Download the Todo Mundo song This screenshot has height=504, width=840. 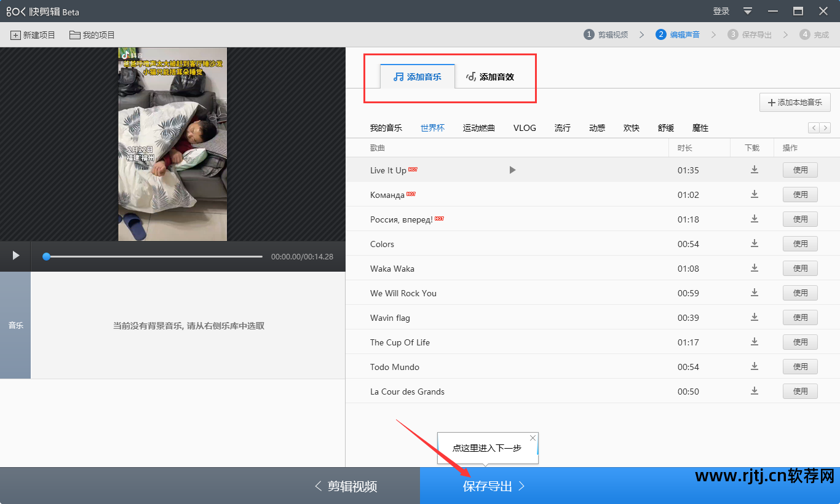(755, 367)
